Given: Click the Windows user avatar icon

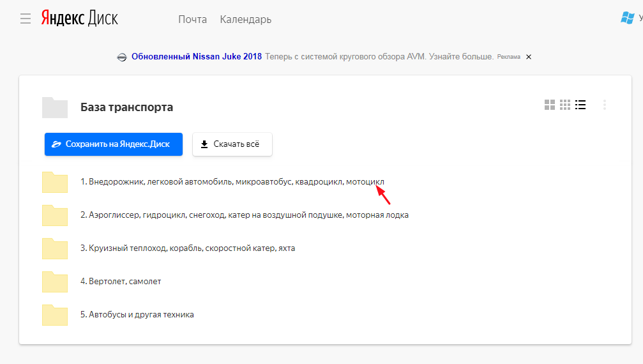Looking at the screenshot, I should tap(627, 18).
